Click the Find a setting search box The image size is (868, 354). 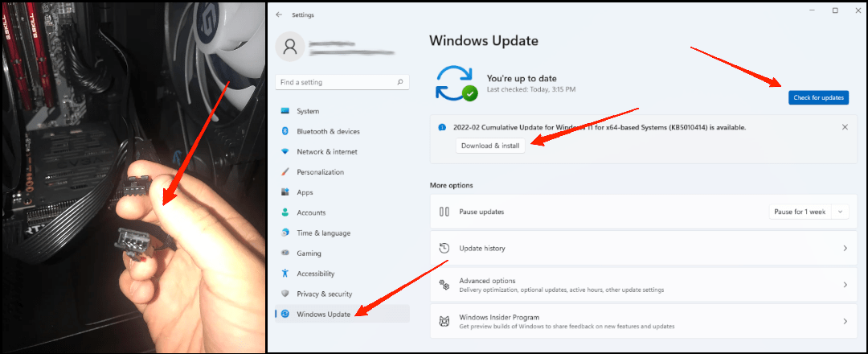pos(342,82)
